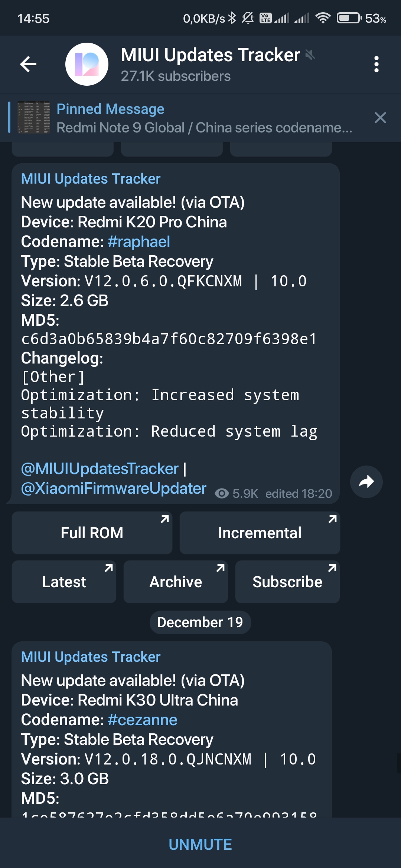The height and width of the screenshot is (868, 401).
Task: Open the @XiaomiFirmwareUpdater mention link
Action: 114,488
